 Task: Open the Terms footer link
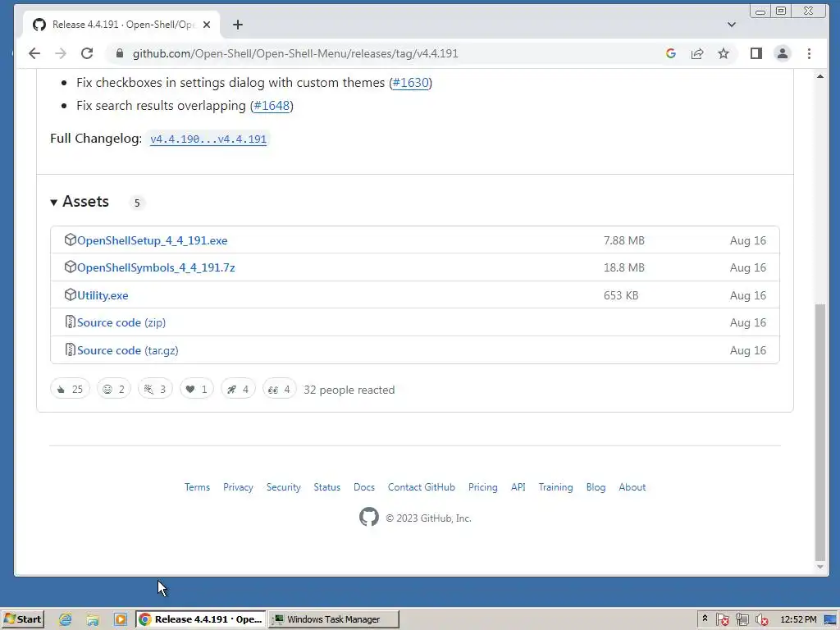click(x=197, y=487)
